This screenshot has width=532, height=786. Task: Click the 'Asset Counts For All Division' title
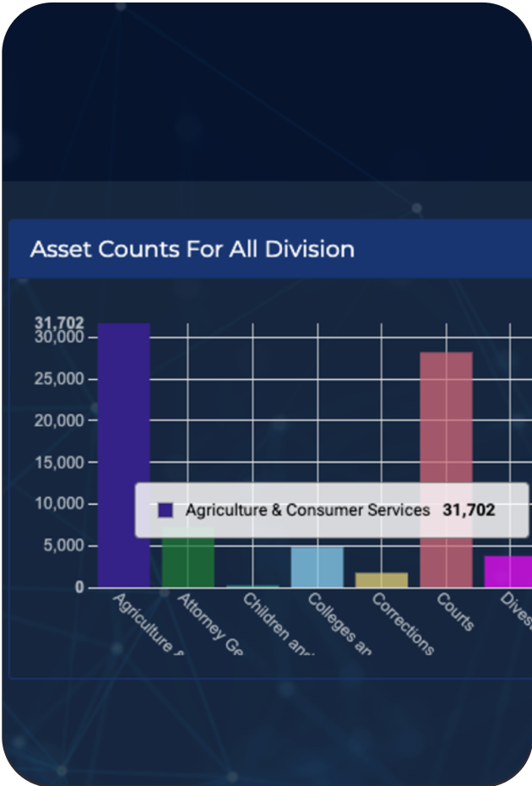[193, 249]
